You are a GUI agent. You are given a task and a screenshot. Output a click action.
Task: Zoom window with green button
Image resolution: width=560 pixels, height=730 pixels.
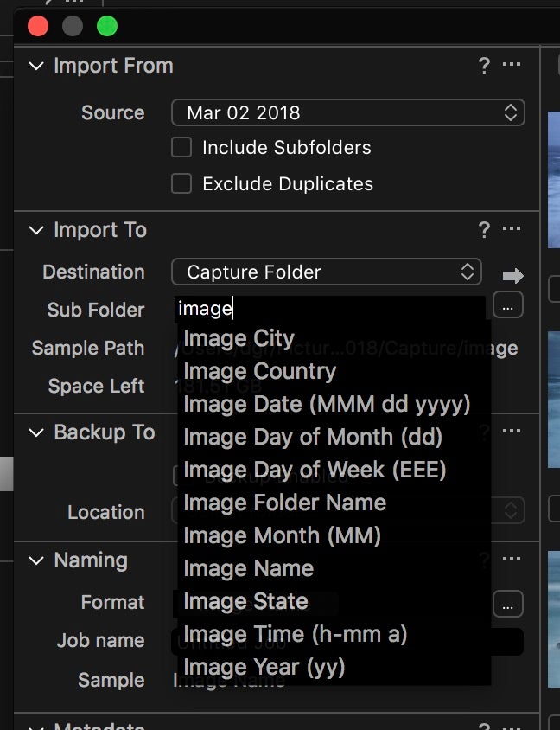pyautogui.click(x=107, y=26)
